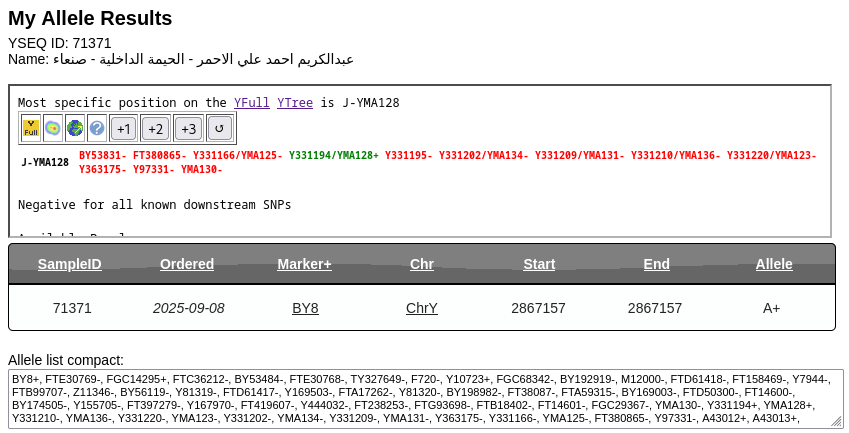Click the red Y331220/YMA123- SNP
Screen dimensions: 849x433
(772, 155)
